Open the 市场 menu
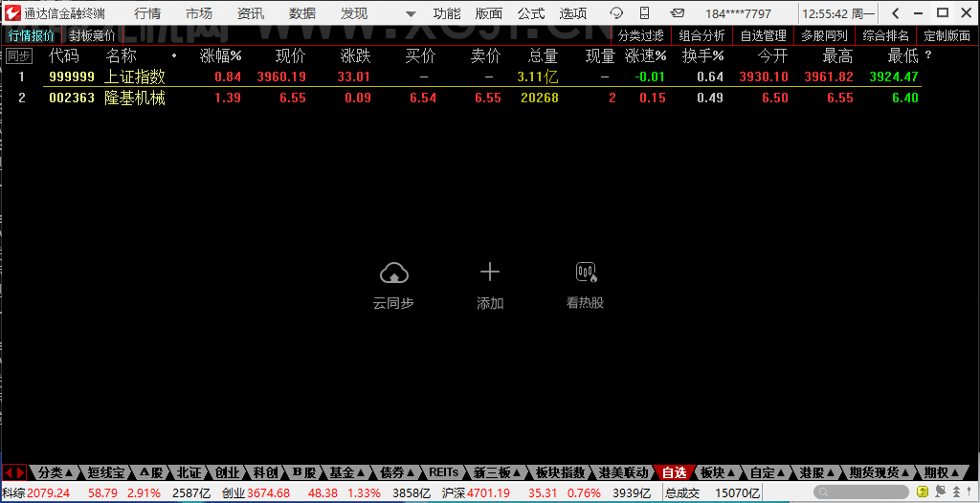Screen dimensions: 980x503 pos(199,13)
